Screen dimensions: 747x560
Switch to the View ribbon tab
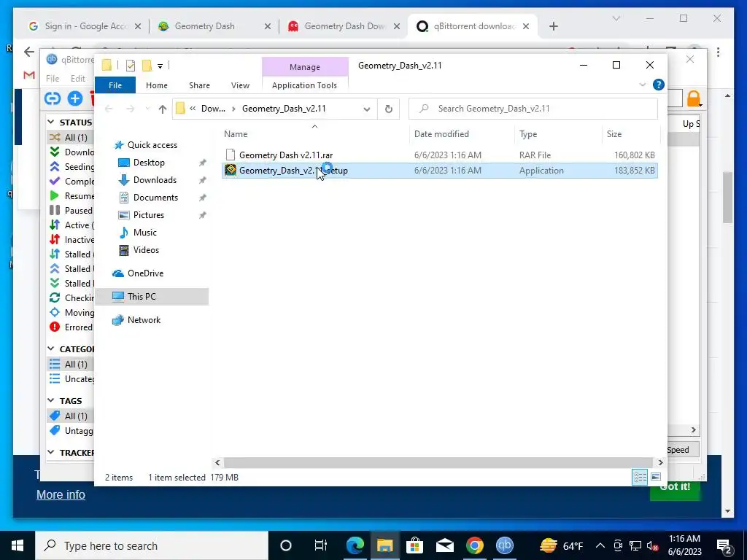tap(240, 85)
